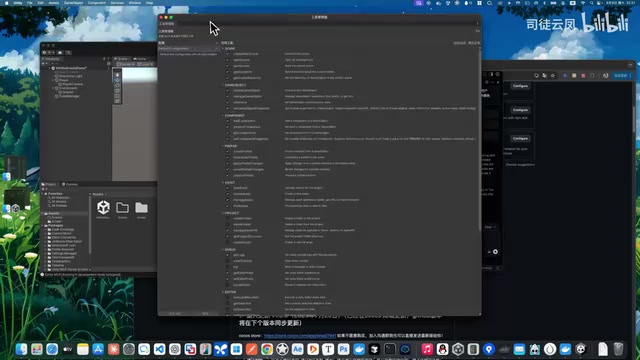Select the top tool in Scene view toolbar

point(117,75)
